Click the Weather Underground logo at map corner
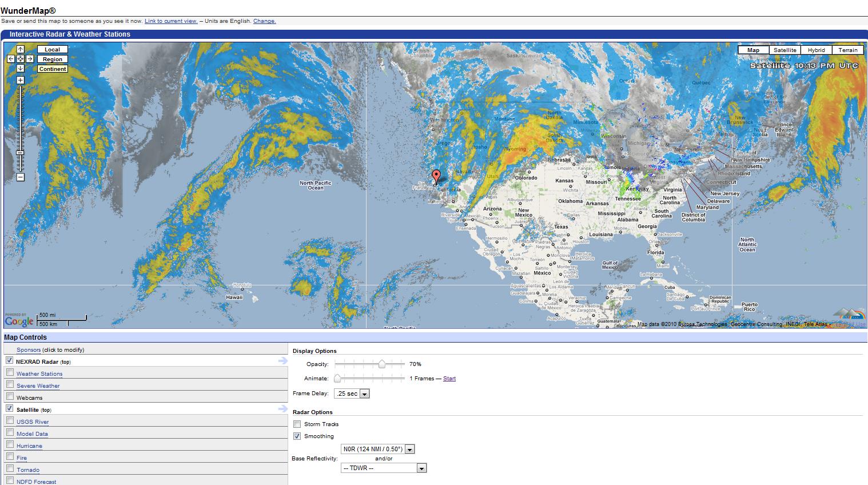Image resolution: width=868 pixels, height=485 pixels. coord(849,315)
